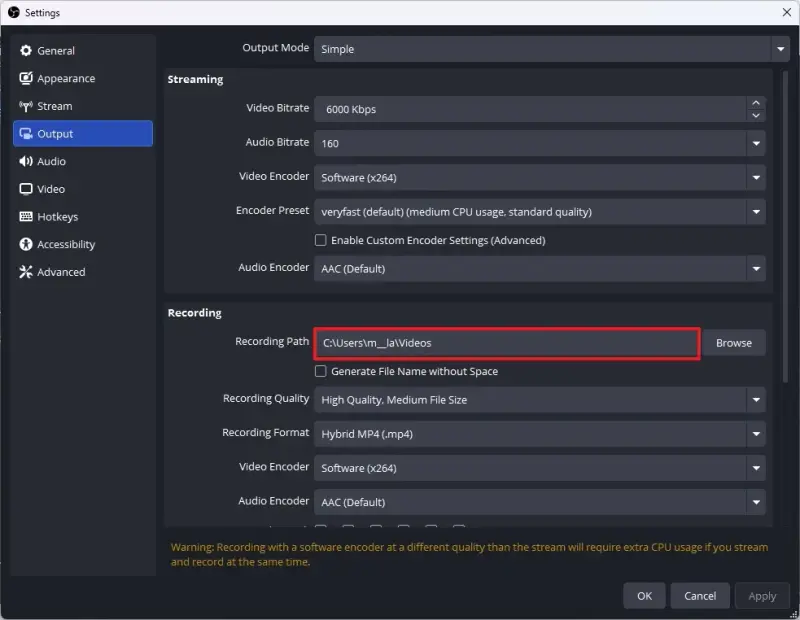The height and width of the screenshot is (620, 800).
Task: Enable Custom Encoder Settings checkbox
Action: coord(320,240)
